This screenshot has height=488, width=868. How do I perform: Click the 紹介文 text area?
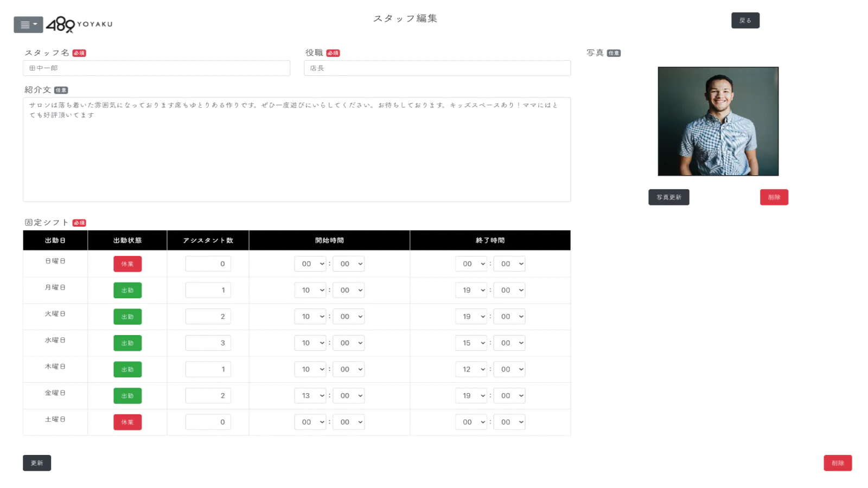297,150
